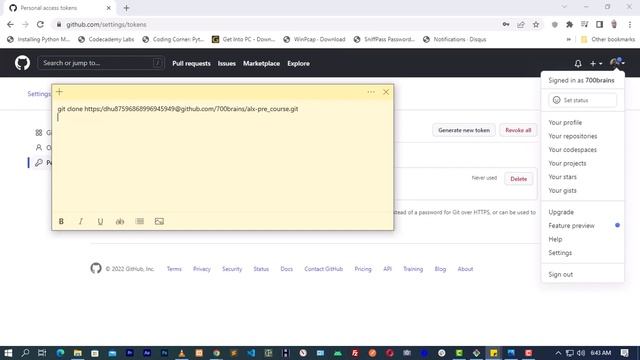
Task: Share this page via share icon
Action: click(521, 24)
